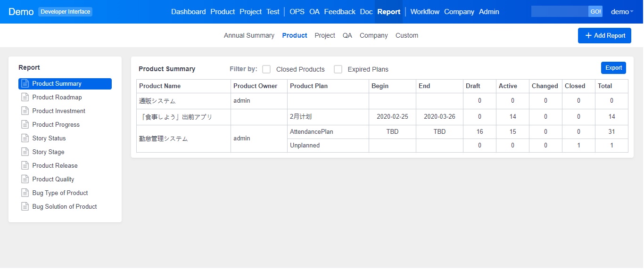
Task: Export the Product Summary table
Action: (x=613, y=68)
